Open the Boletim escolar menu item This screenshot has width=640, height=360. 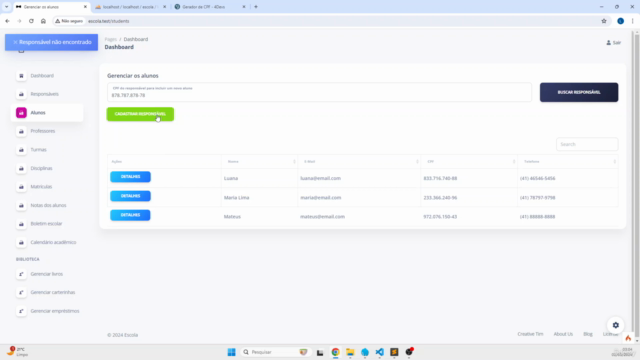46,224
